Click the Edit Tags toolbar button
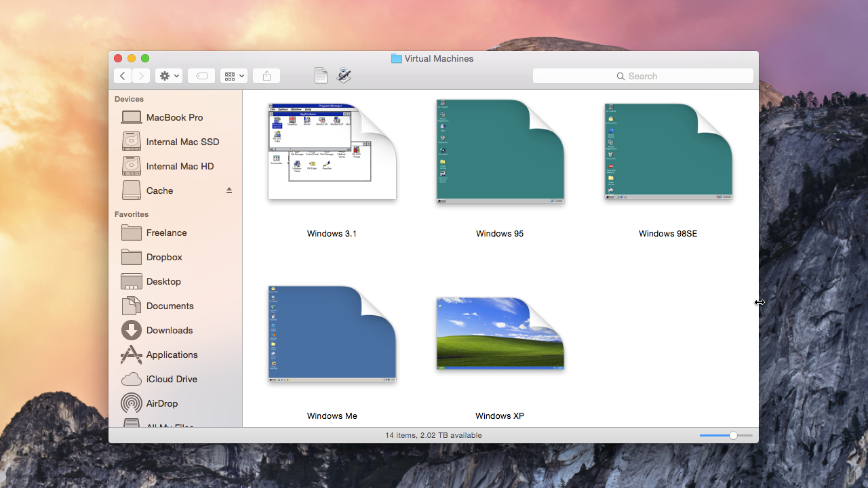The height and width of the screenshot is (488, 868). click(201, 76)
